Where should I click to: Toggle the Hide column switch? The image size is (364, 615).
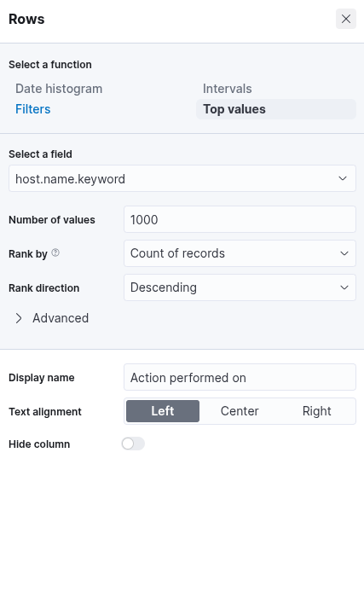133,444
